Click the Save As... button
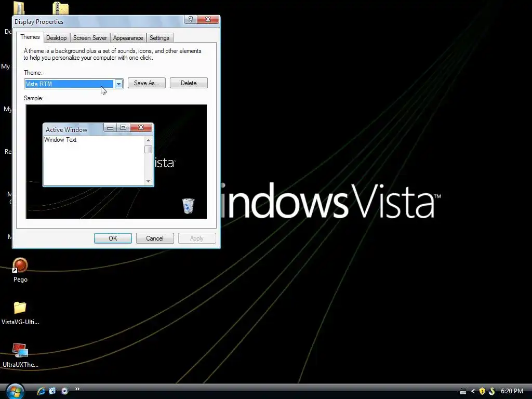532x399 pixels. [x=147, y=83]
